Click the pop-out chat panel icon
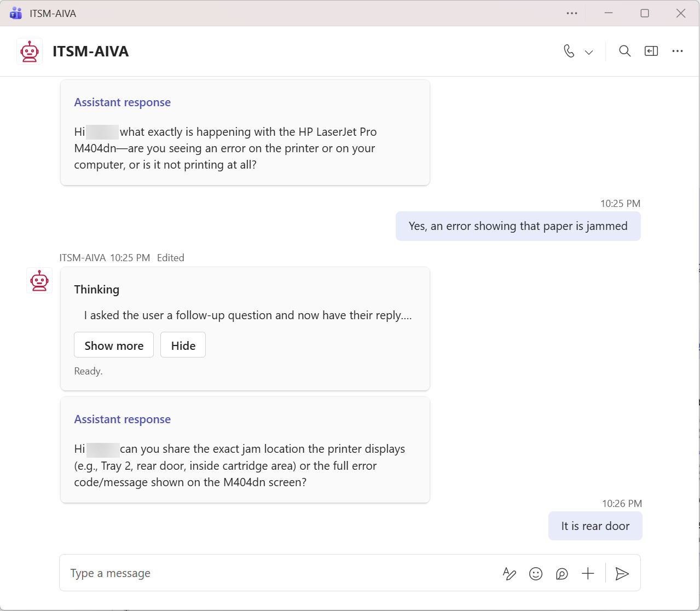This screenshot has height=611, width=700. (x=651, y=51)
